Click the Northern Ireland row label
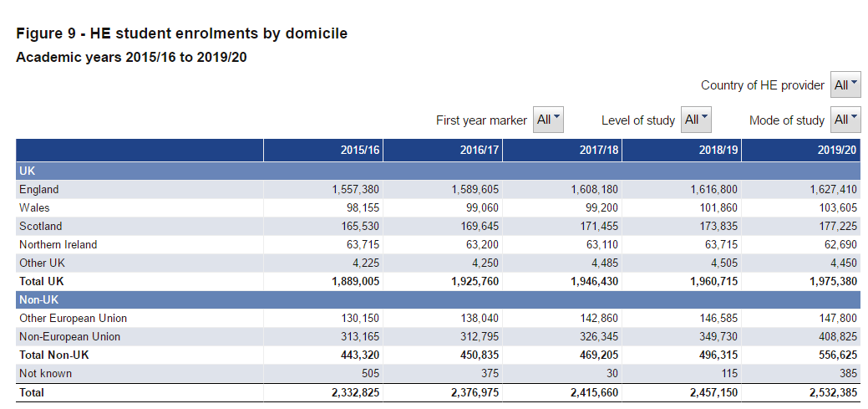This screenshot has height=409, width=868. pos(58,245)
